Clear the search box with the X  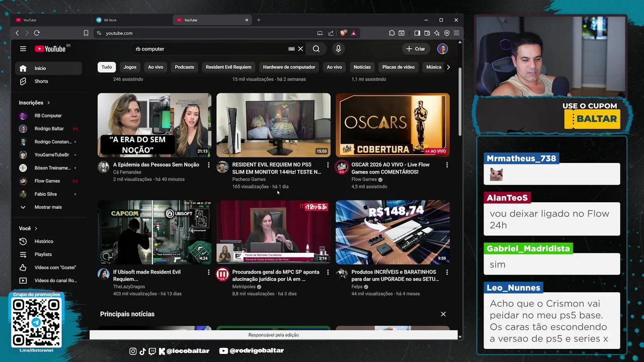tap(300, 49)
